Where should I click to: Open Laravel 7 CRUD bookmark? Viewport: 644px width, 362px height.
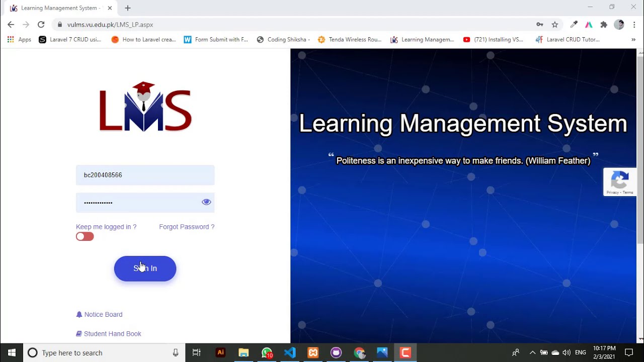click(x=70, y=40)
